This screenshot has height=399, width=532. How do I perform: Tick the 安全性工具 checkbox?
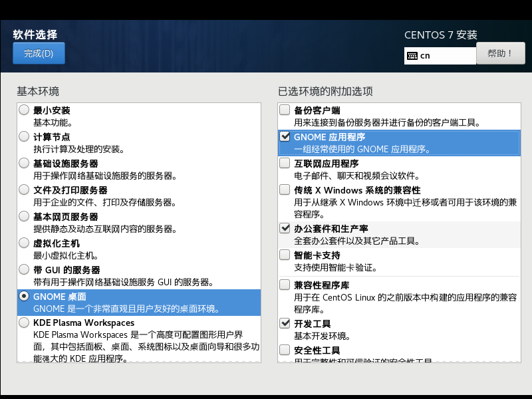tap(285, 350)
